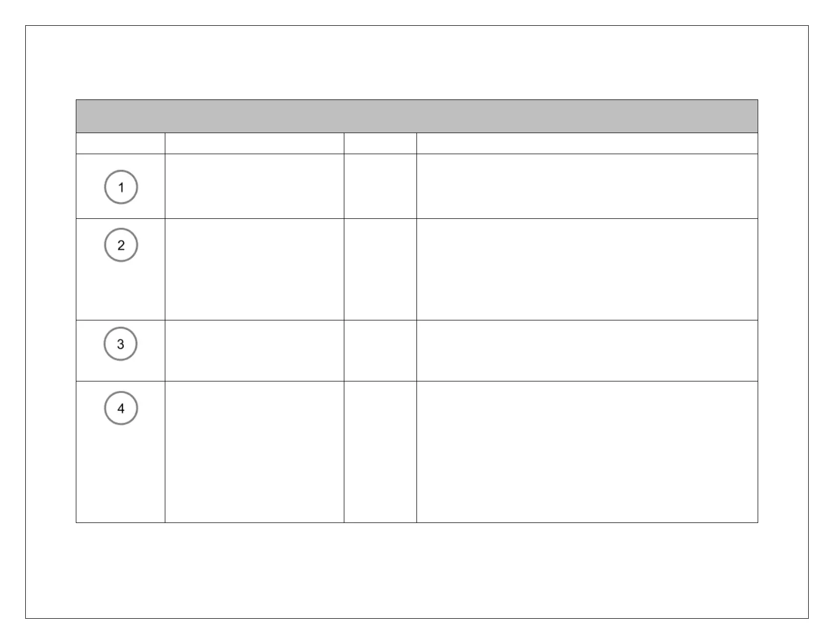834x644 pixels.
Task: Click the circled number 3 icon
Action: tap(121, 344)
